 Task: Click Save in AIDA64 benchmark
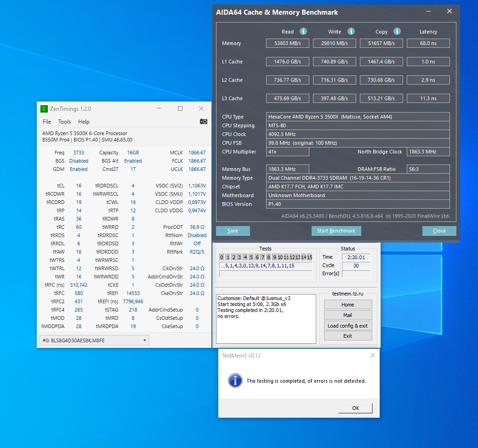click(x=233, y=231)
